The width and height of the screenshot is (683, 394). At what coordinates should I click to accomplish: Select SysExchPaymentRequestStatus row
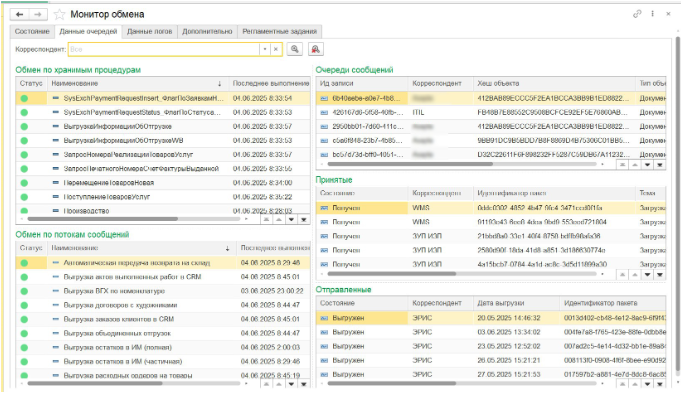click(x=163, y=112)
